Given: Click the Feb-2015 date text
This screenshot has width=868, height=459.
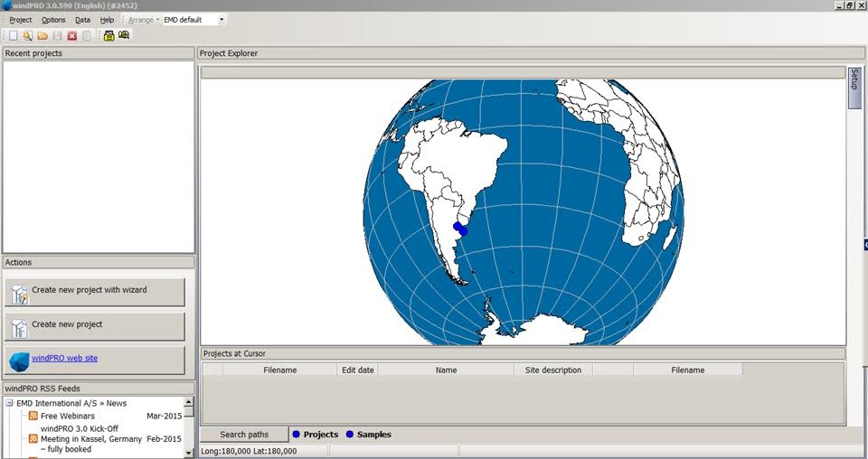Looking at the screenshot, I should click(x=164, y=438).
